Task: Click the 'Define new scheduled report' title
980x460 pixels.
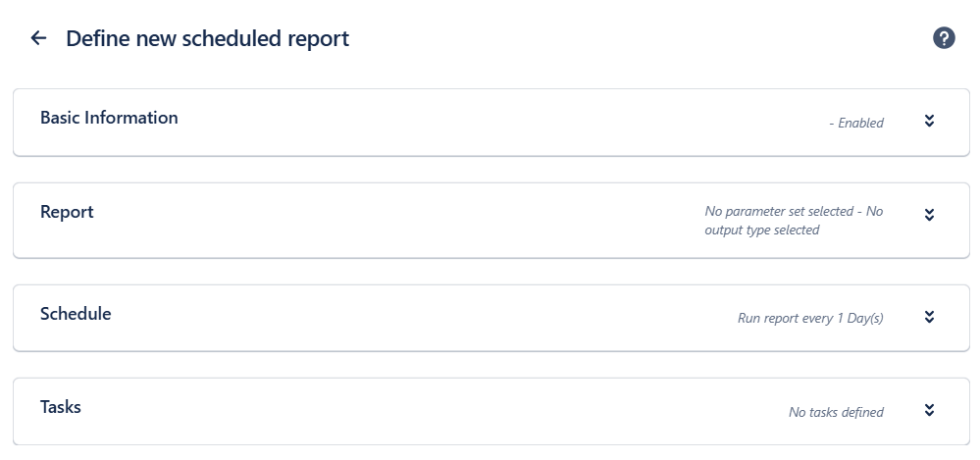Action: 207,39
